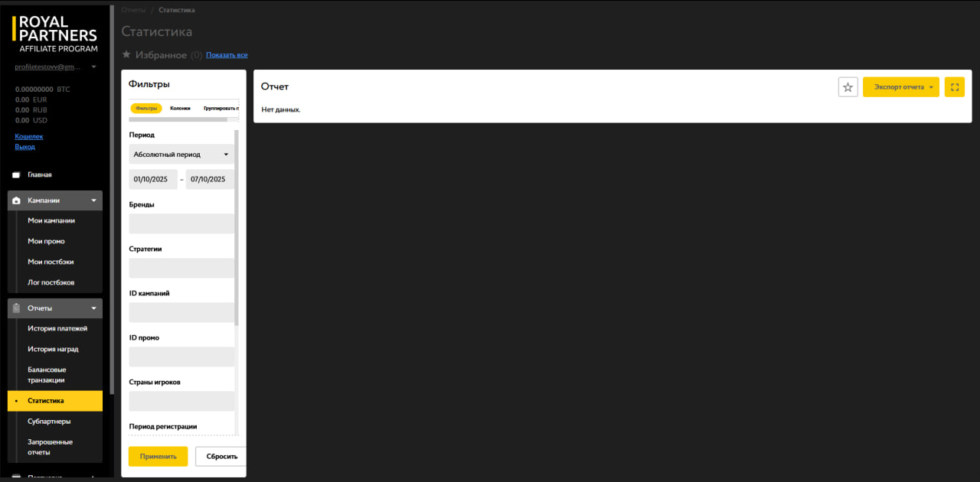Image resolution: width=980 pixels, height=482 pixels.
Task: Click the Отчеты clipboard icon
Action: coord(17,308)
